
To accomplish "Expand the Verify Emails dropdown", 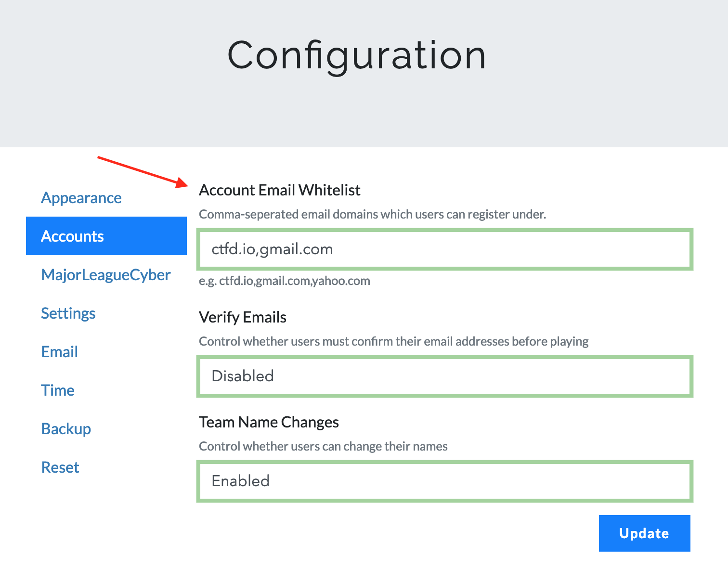I will click(x=444, y=376).
